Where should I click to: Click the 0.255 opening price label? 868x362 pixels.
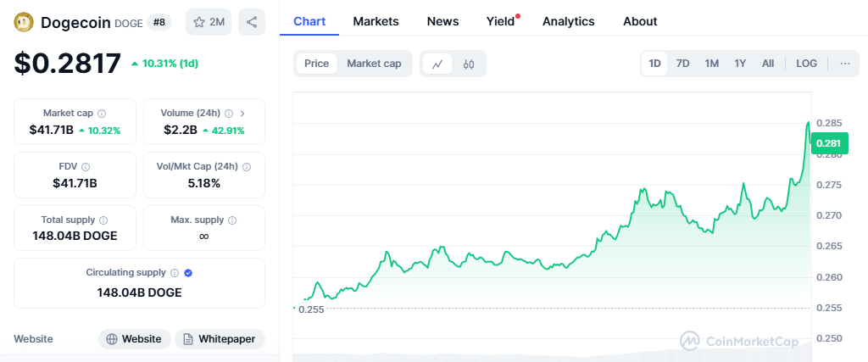[311, 309]
